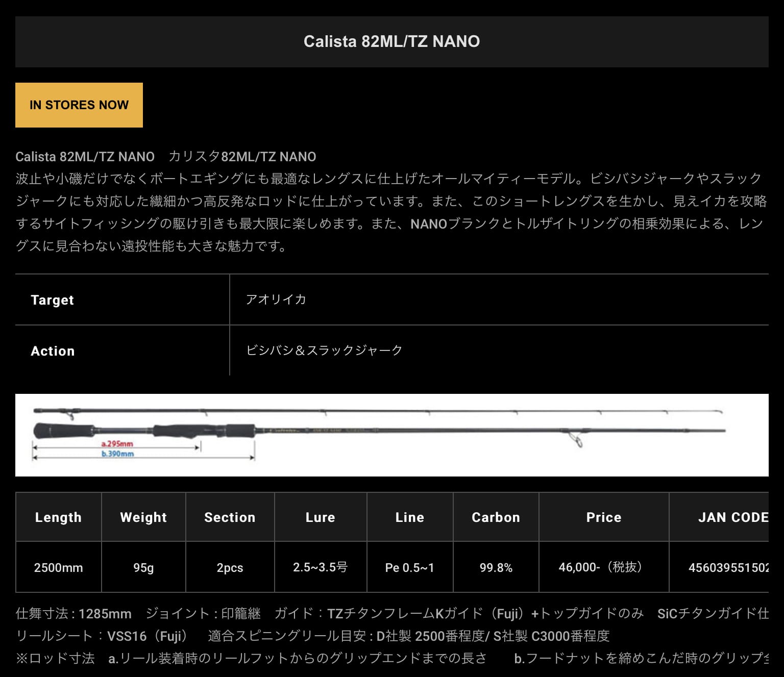This screenshot has width=784, height=677.
Task: Click the Section column header
Action: pyautogui.click(x=230, y=517)
